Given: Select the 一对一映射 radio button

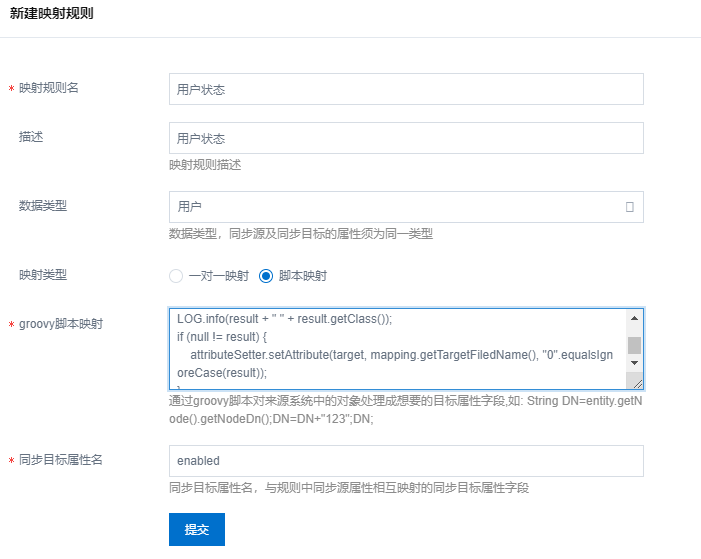Looking at the screenshot, I should 177,276.
